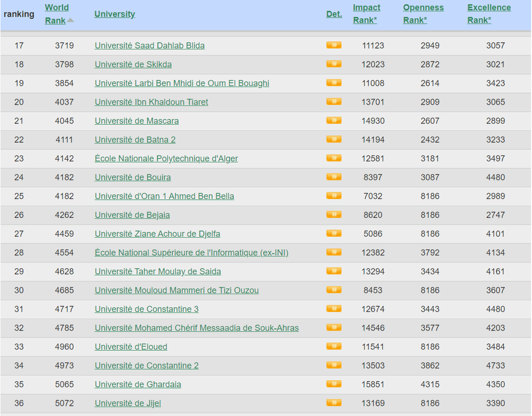Go to Université de Mascara page

click(x=137, y=121)
